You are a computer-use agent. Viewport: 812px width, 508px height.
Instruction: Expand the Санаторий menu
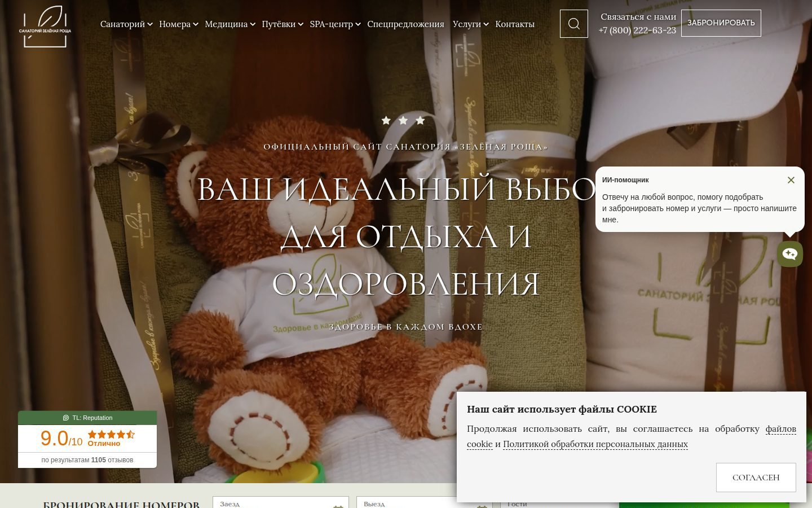[126, 24]
